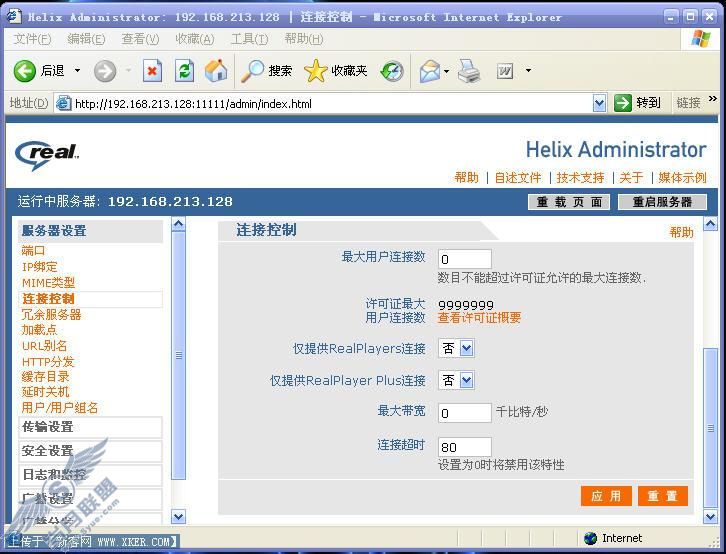
Task: Click the main page scrollbar thumb
Action: 711,428
